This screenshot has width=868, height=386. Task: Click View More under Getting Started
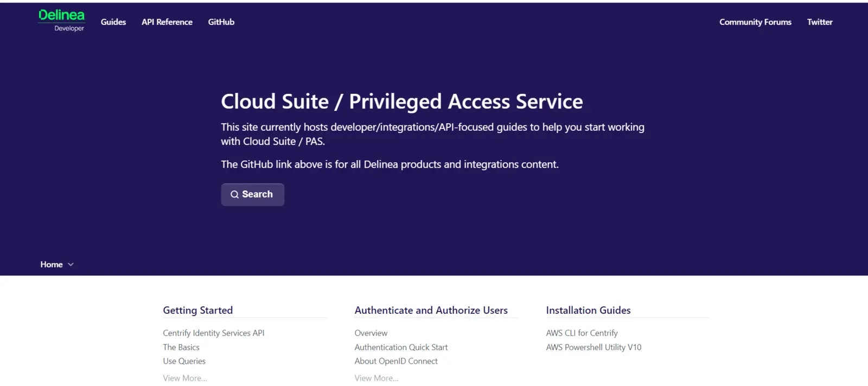coord(185,378)
